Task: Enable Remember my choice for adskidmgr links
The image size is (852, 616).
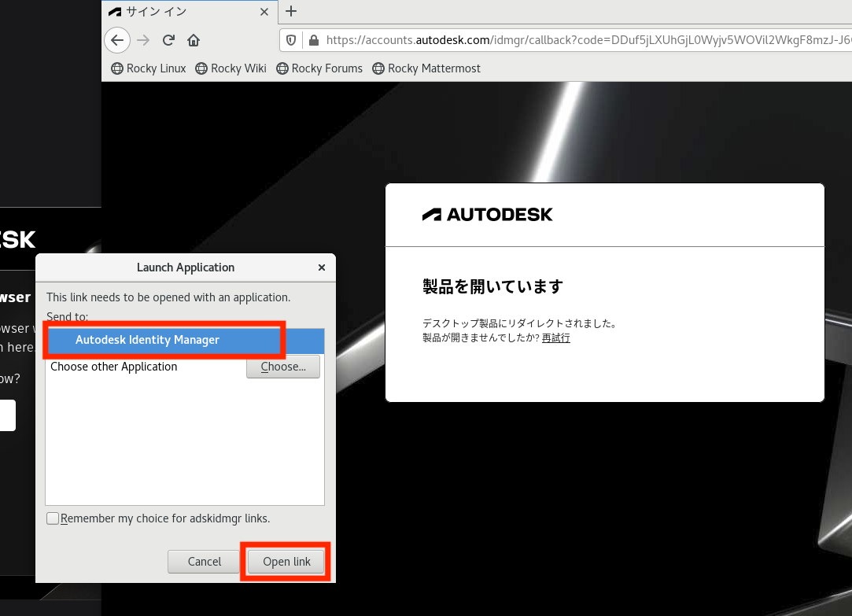Action: pos(53,518)
